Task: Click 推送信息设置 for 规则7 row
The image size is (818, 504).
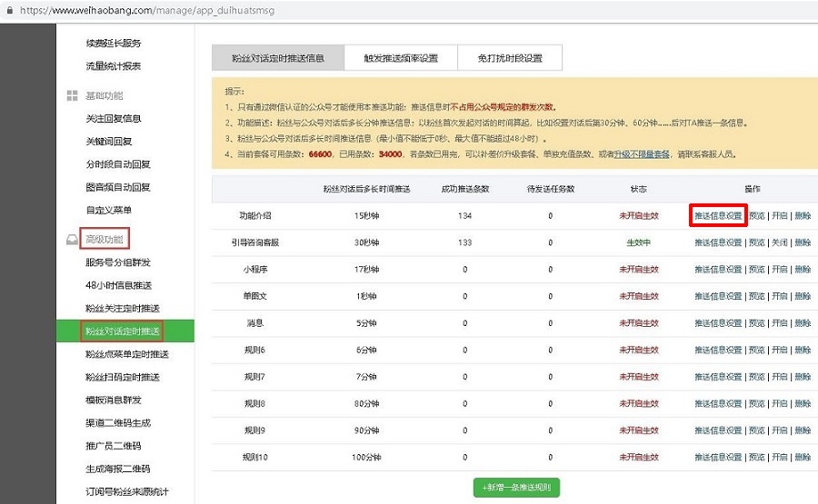Action: pos(718,377)
